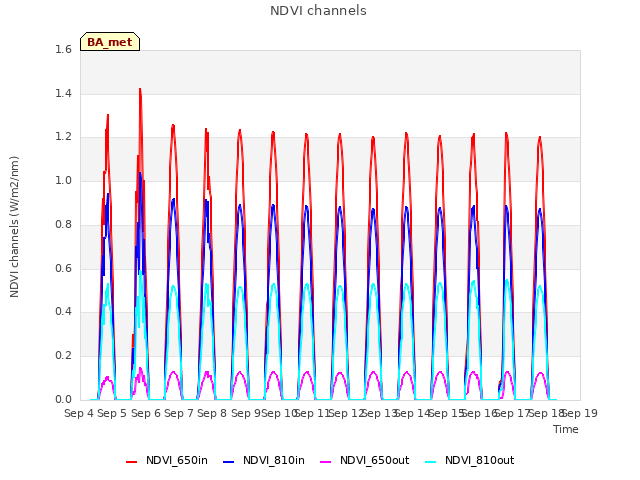Image resolution: width=640 pixels, height=480 pixels.
Task: Select the NDVI_650in legend label
Action: pos(177,460)
